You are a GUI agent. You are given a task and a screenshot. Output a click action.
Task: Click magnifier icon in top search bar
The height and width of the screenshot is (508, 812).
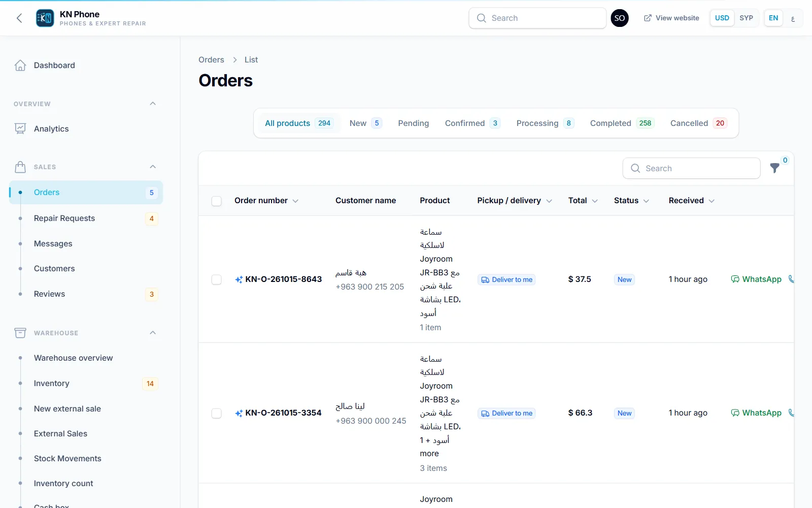click(482, 18)
